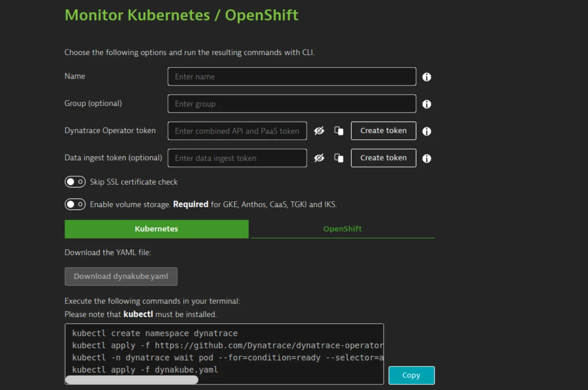Show the hidden Dynatrace Operator token
The height and width of the screenshot is (390, 588).
pos(319,131)
